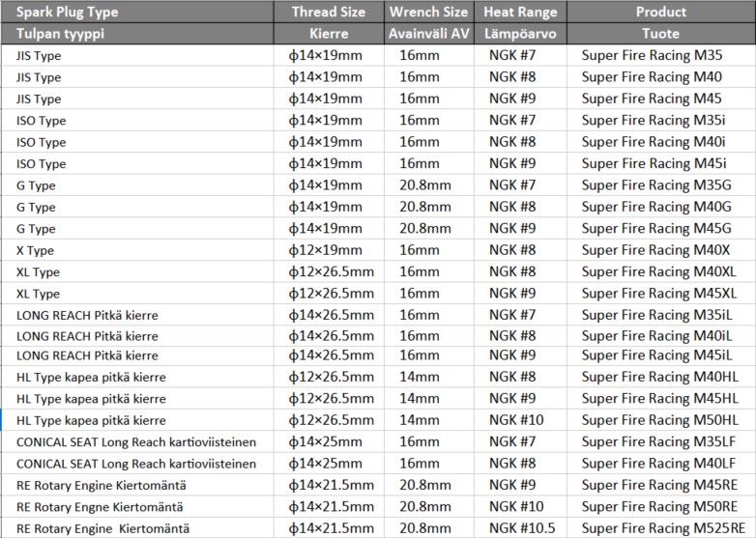756x538 pixels.
Task: Select heat range cell in M40X row
Action: tap(521, 250)
